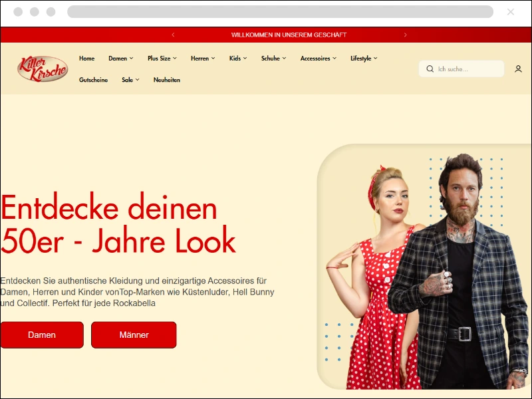Viewport: 532px width, 399px height.
Task: Click the search magnifier icon
Action: [430, 69]
